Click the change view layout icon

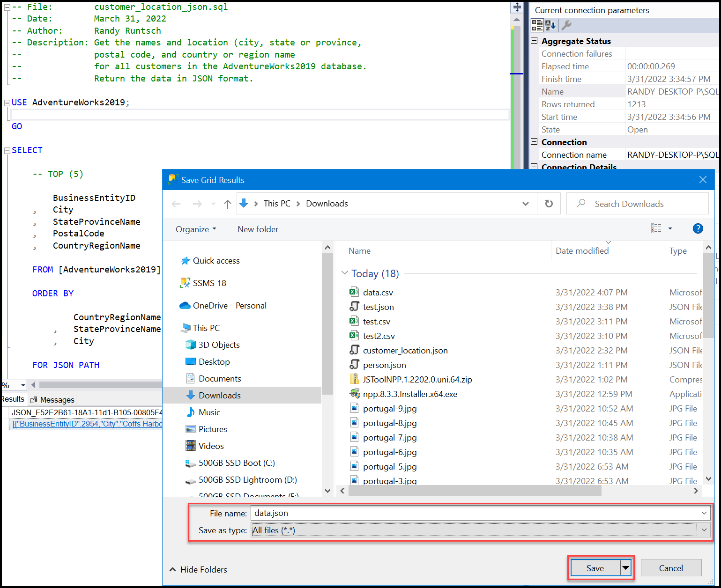[656, 228]
